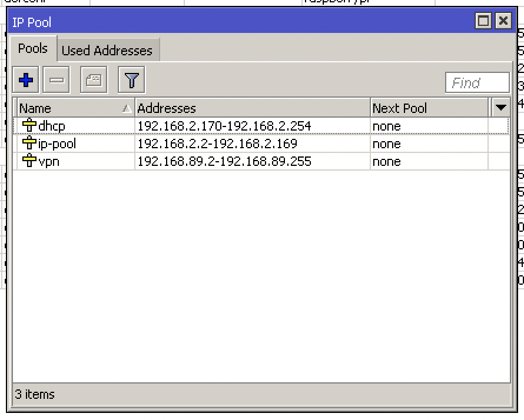Open the Filter funnel tool
The width and height of the screenshot is (524, 420).
point(131,80)
